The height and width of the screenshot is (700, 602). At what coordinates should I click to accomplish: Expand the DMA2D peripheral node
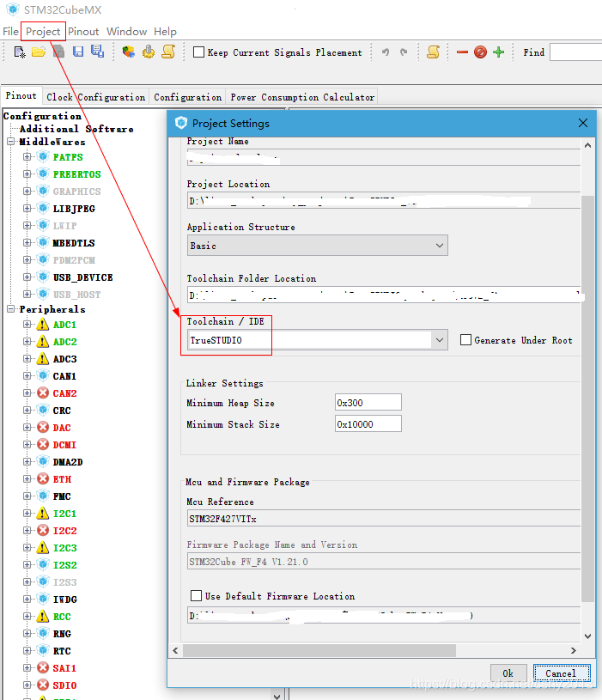pos(27,461)
